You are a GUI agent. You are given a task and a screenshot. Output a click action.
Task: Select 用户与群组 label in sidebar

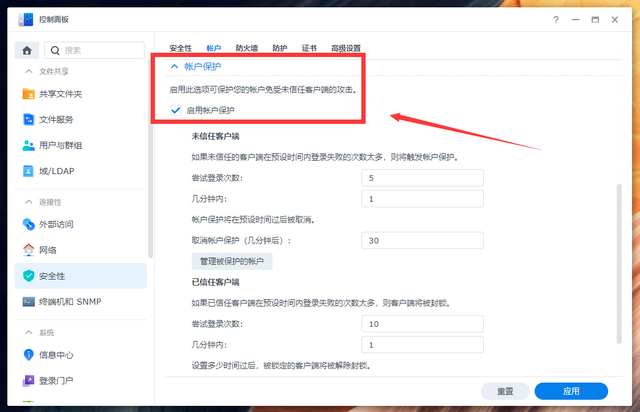(60, 145)
